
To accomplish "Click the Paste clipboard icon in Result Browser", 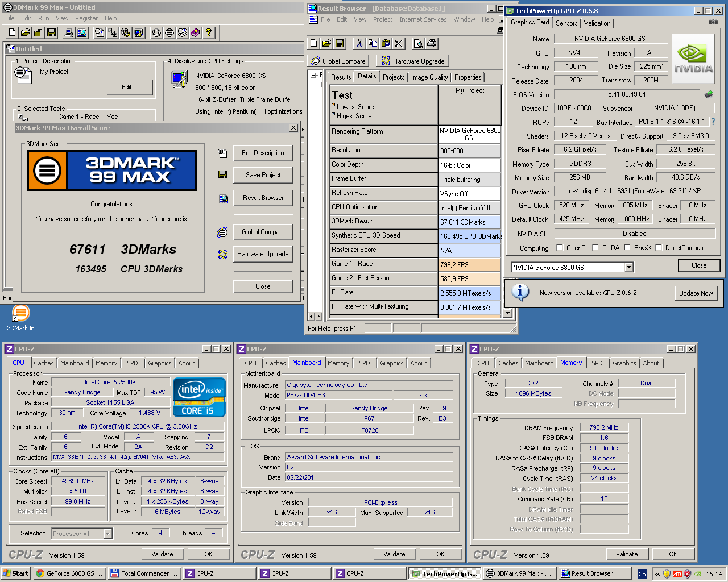I will click(386, 43).
